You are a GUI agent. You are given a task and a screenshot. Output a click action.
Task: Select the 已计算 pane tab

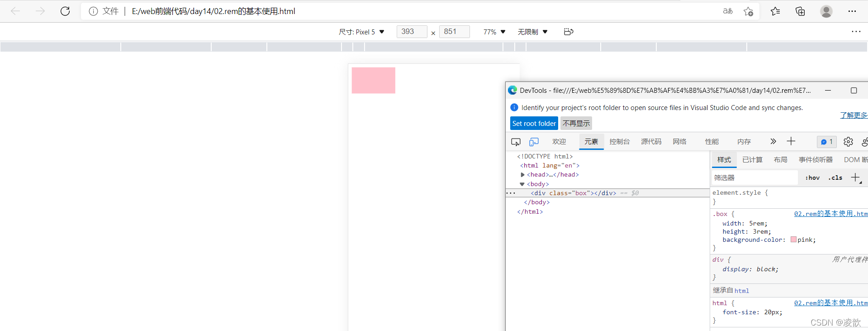(x=753, y=160)
